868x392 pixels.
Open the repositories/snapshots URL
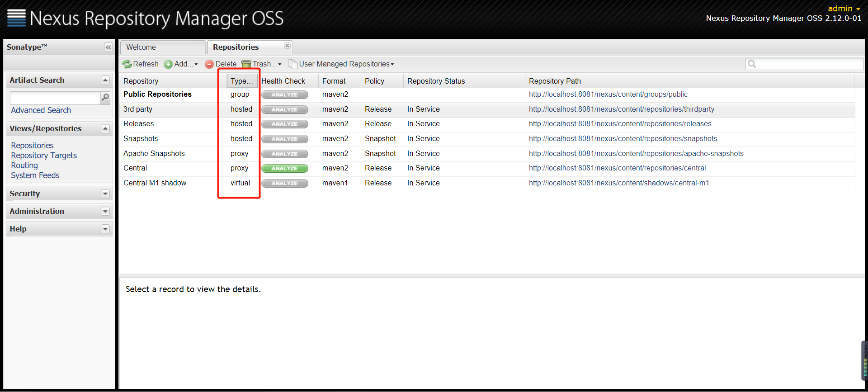click(x=623, y=139)
